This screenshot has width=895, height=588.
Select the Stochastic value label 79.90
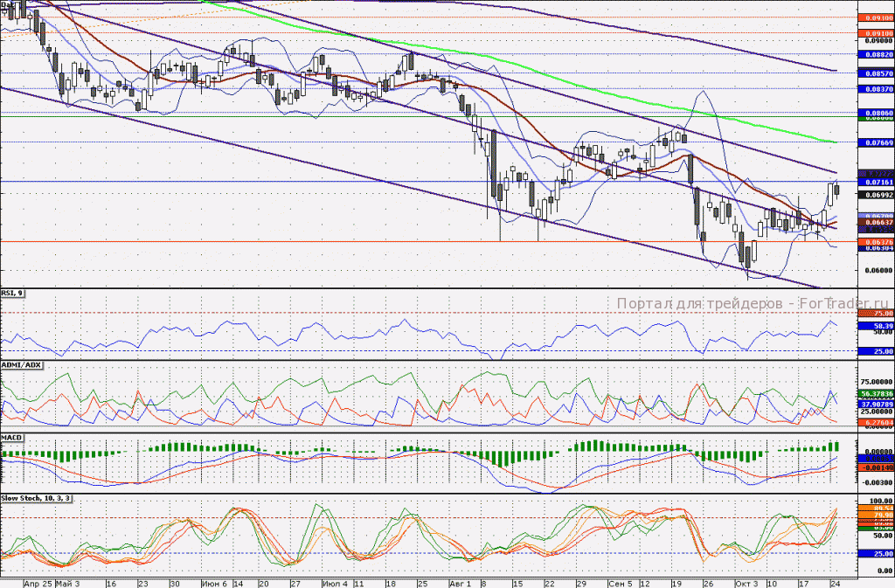[x=876, y=515]
